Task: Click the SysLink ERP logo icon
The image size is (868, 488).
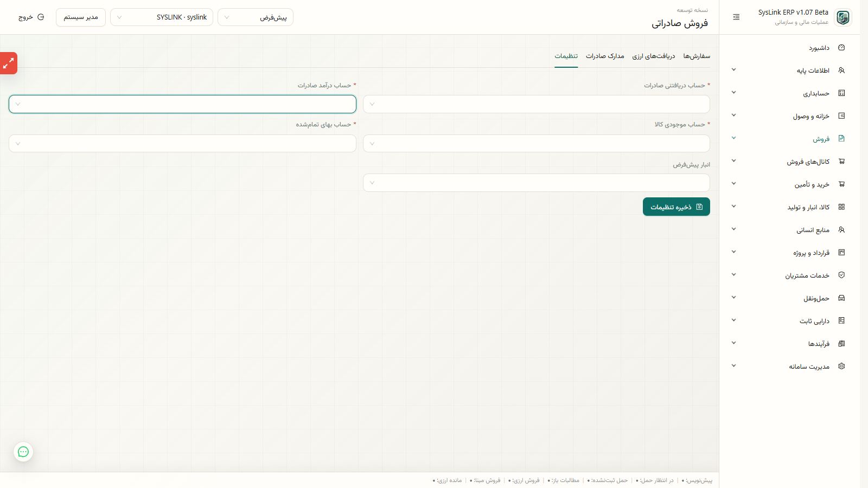Action: tap(843, 17)
